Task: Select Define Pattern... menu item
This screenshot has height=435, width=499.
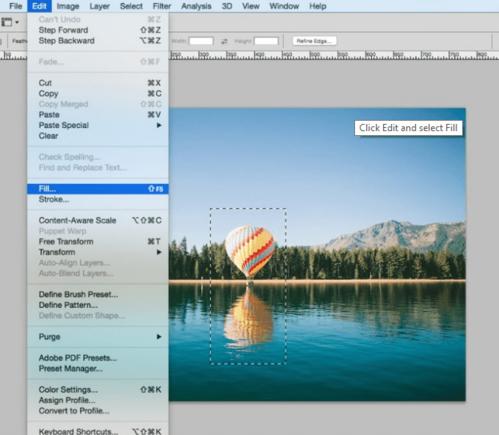Action: tap(98, 305)
